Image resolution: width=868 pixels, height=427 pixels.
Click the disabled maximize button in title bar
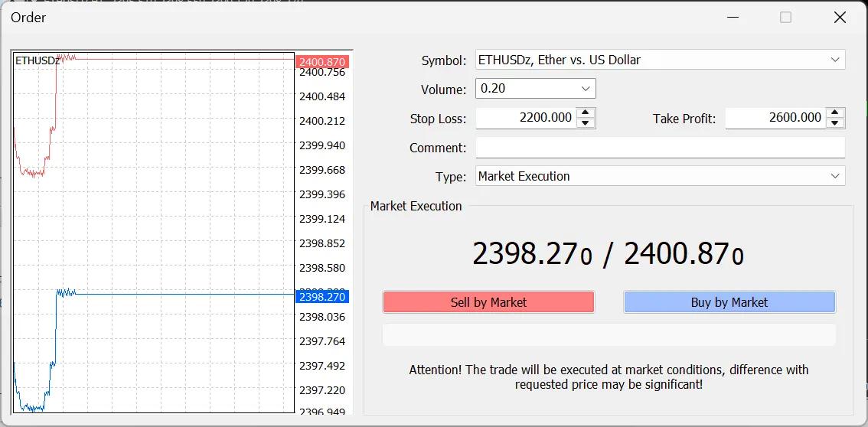785,18
